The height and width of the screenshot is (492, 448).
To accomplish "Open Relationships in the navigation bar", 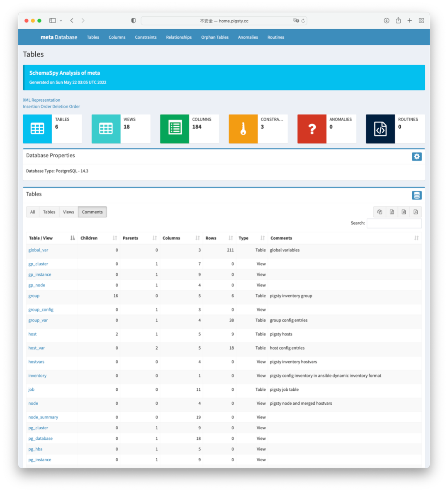I will pos(179,37).
